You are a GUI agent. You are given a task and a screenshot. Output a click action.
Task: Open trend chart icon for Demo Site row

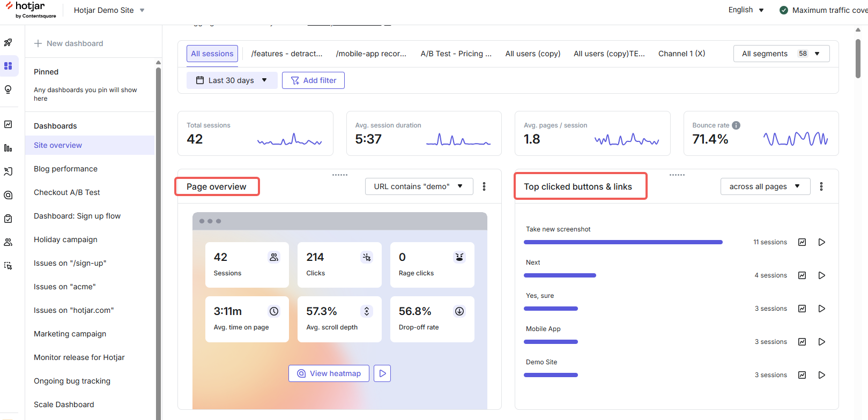coord(802,375)
